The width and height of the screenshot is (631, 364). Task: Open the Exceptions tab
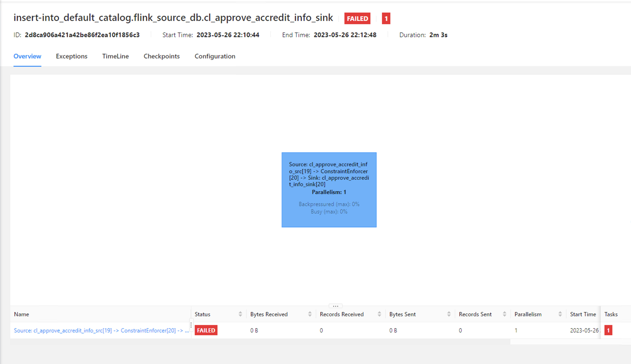[x=72, y=56]
